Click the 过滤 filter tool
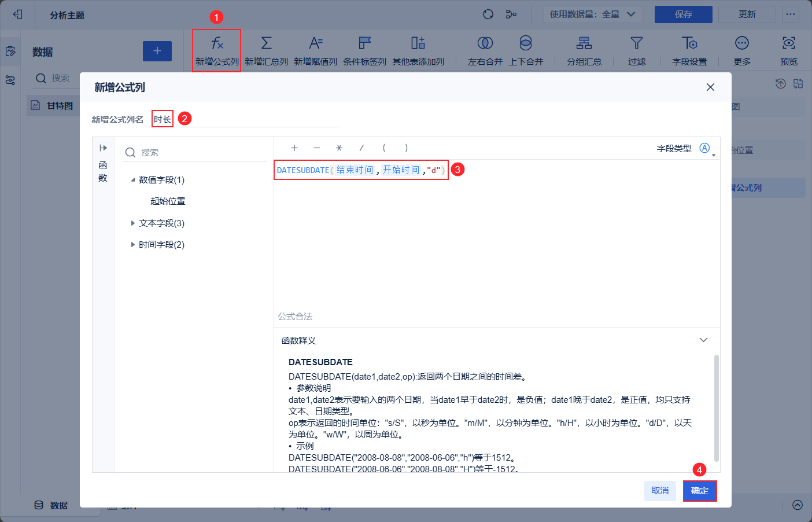 (637, 50)
